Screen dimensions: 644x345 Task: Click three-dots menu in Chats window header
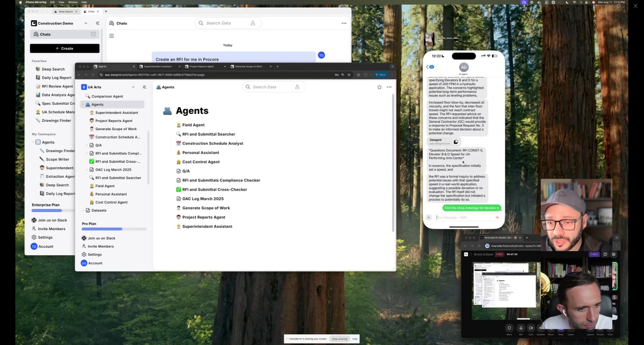click(x=344, y=23)
